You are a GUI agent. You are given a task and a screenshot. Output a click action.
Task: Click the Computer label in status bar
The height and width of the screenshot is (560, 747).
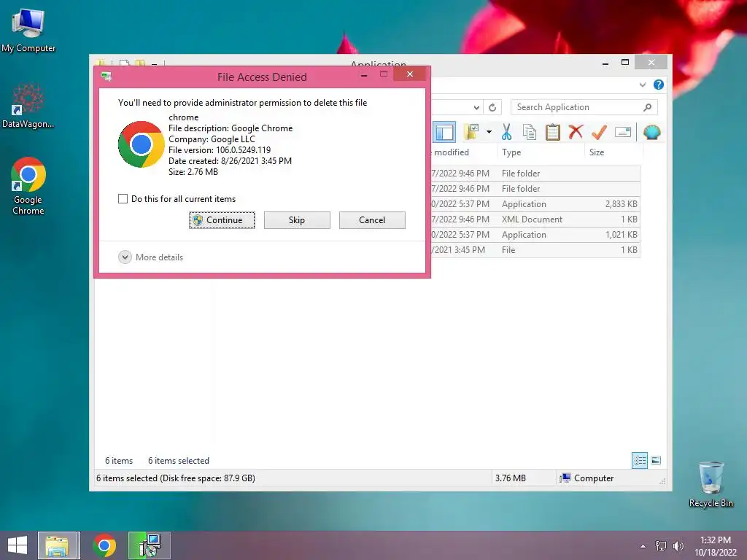click(594, 478)
